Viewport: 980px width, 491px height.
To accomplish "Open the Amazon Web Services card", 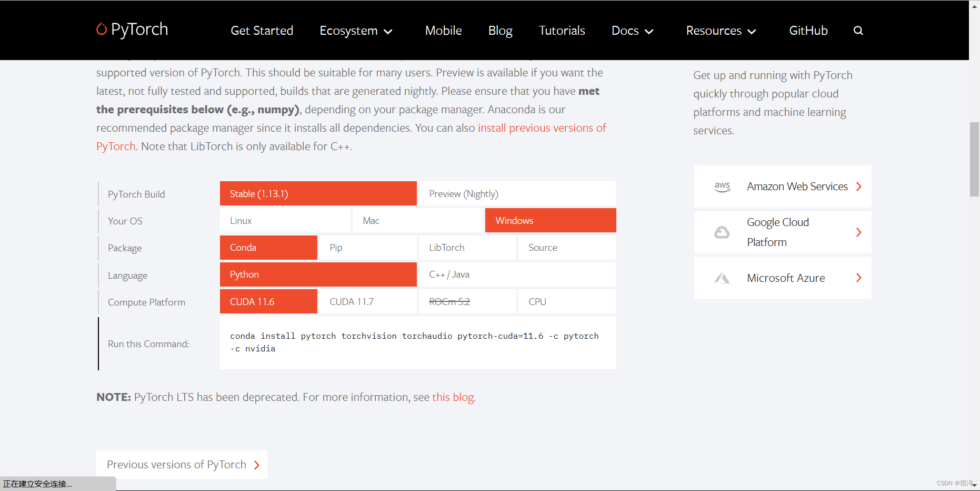I will point(783,186).
